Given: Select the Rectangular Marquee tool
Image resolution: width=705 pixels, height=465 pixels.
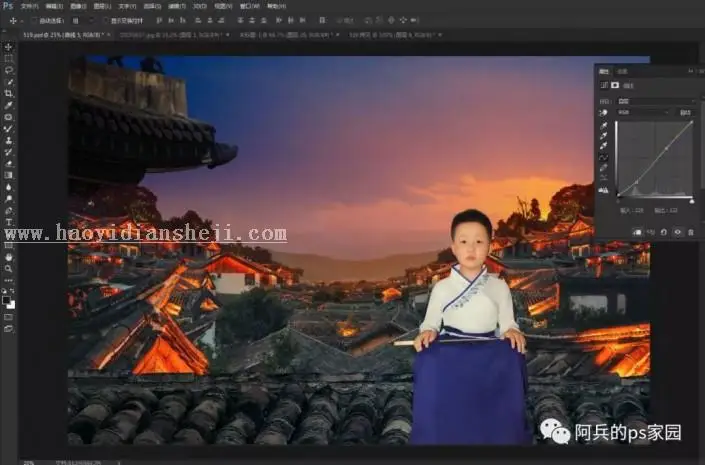Looking at the screenshot, I should 9,58.
